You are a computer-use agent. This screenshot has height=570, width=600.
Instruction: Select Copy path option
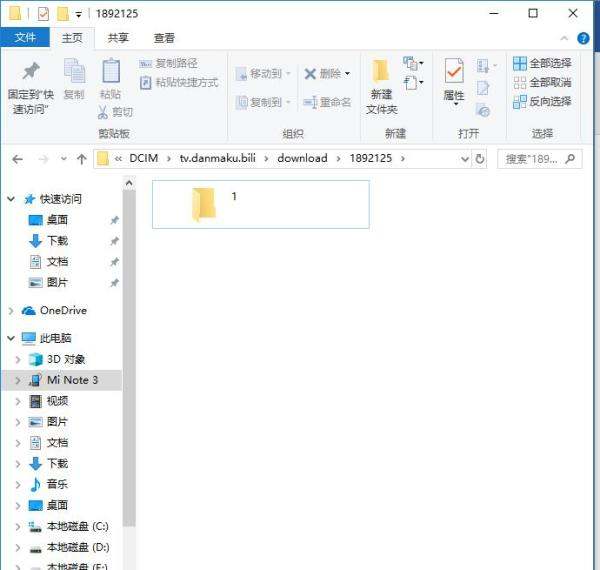pos(168,63)
